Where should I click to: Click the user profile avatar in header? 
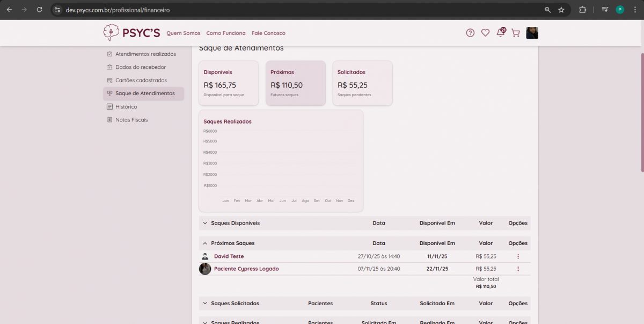[532, 33]
